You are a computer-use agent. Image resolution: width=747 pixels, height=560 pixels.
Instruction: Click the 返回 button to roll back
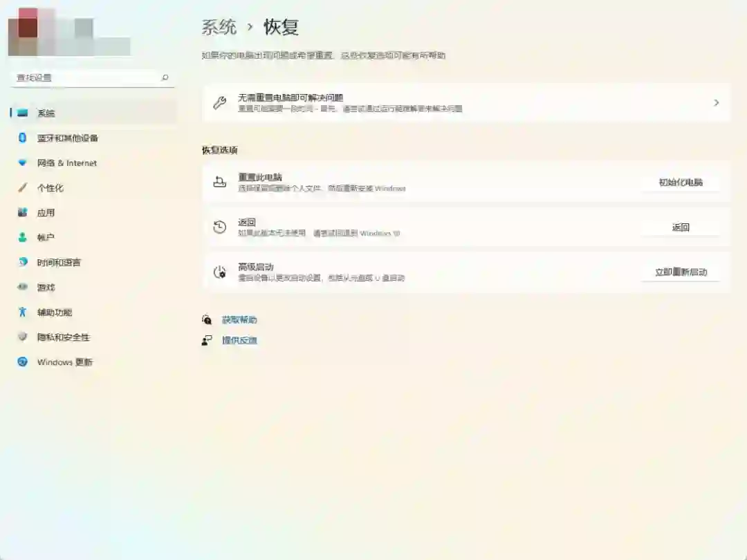click(681, 227)
